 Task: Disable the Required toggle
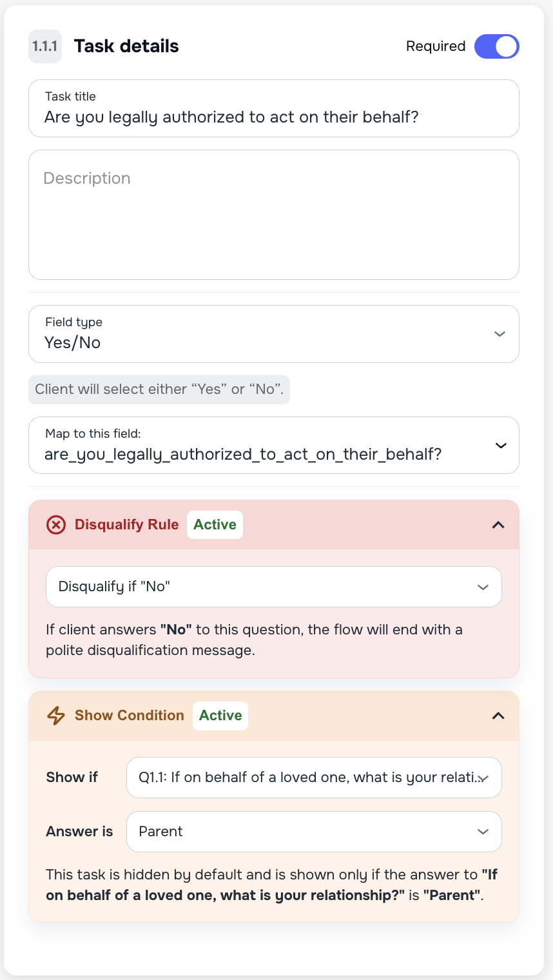[496, 46]
